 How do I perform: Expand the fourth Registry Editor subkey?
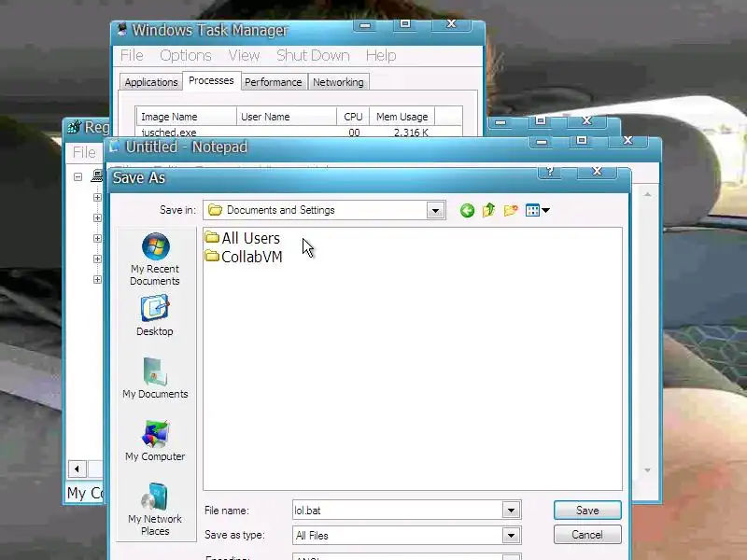tap(97, 259)
